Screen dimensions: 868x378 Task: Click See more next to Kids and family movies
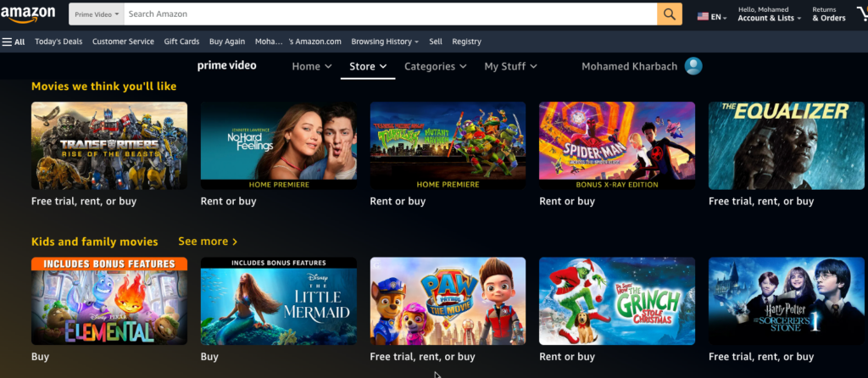pos(208,242)
